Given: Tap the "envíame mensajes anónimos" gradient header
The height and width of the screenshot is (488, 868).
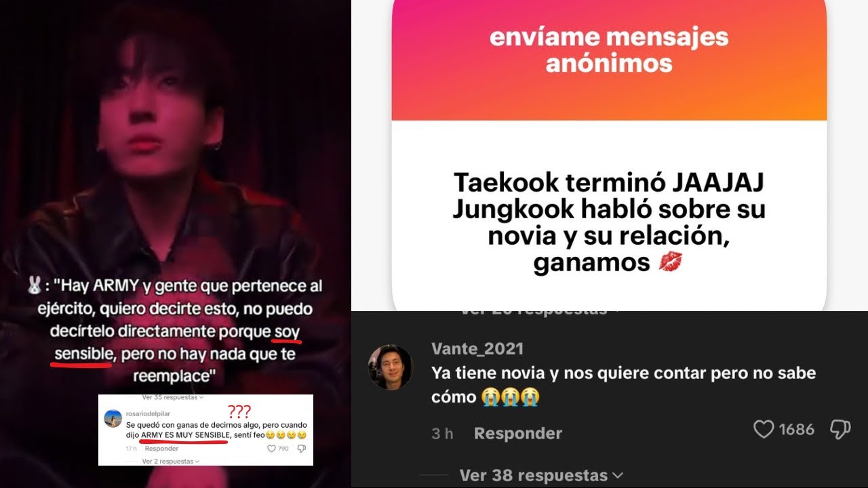Looking at the screenshot, I should [x=609, y=60].
